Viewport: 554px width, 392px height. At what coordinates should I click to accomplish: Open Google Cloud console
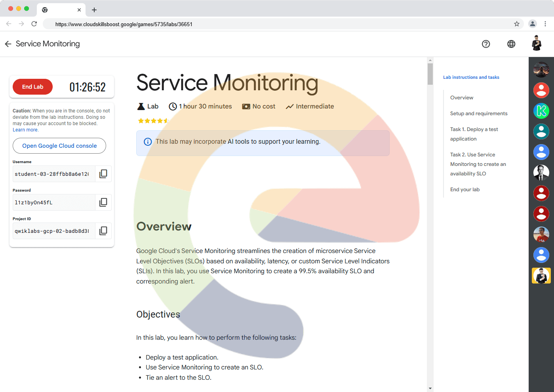coord(59,146)
